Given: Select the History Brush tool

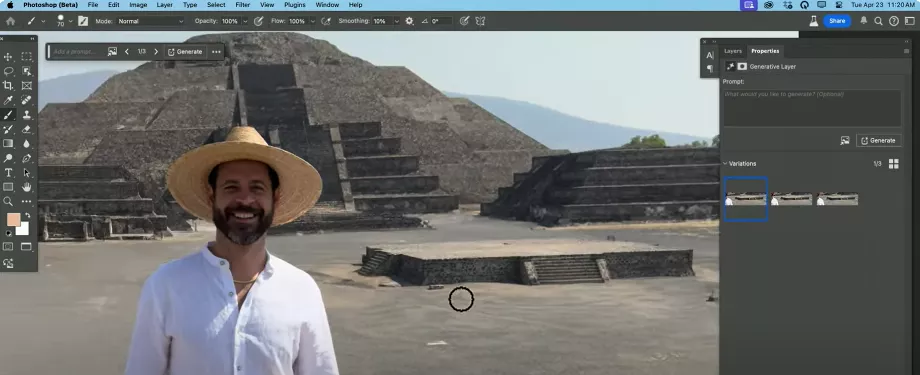Looking at the screenshot, I should click(8, 129).
